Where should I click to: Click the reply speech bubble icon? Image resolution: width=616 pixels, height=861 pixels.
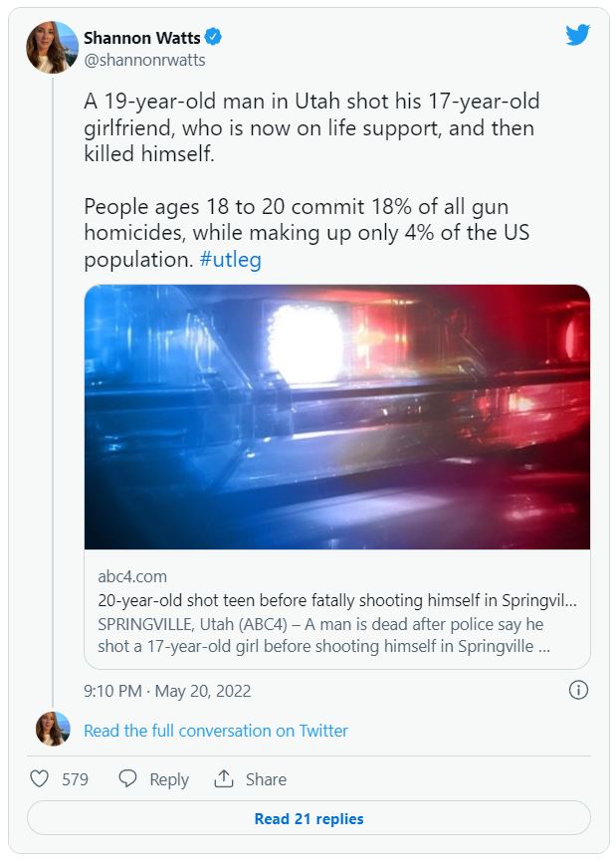[x=127, y=779]
